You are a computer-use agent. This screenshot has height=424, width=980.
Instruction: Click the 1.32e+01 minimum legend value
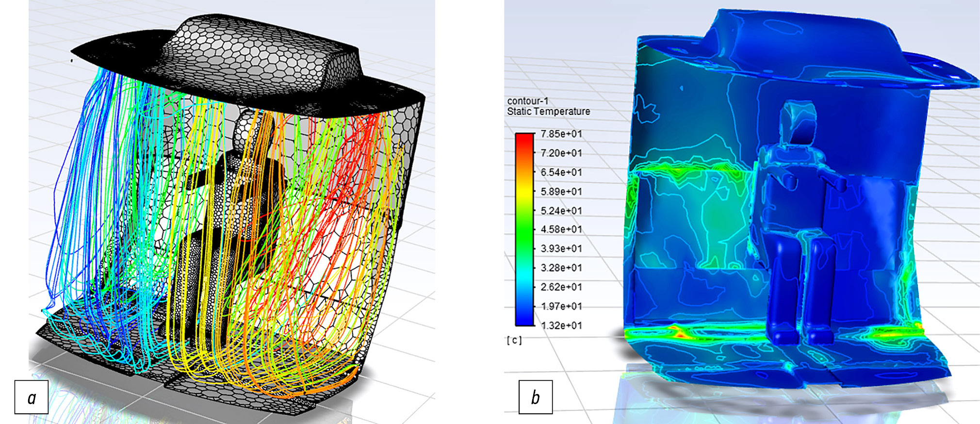[x=561, y=326]
